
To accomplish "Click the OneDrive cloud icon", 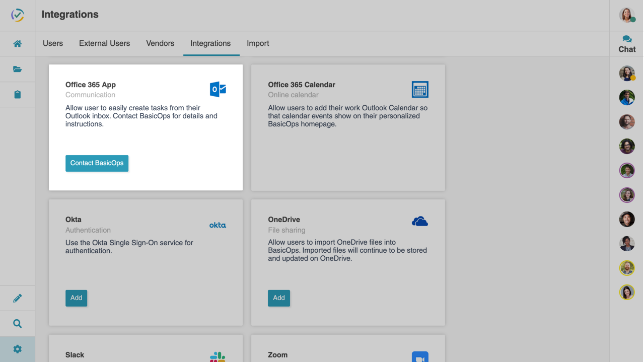I will (x=419, y=222).
